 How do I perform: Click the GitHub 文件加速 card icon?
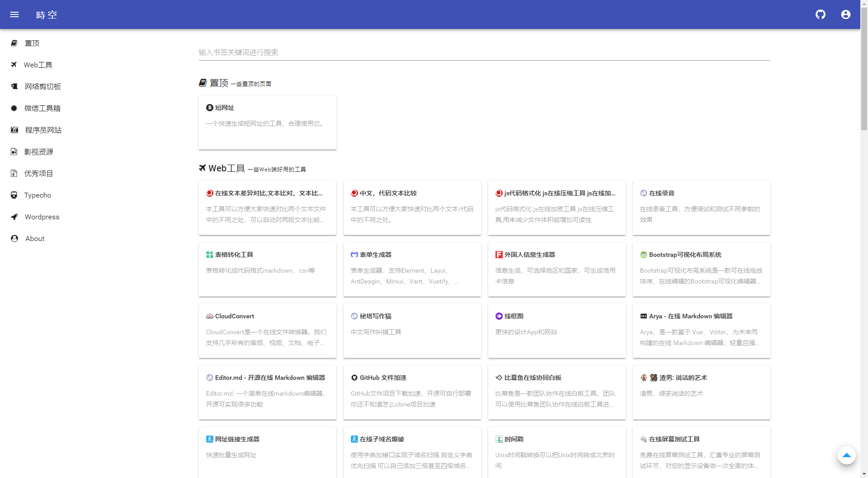tap(354, 378)
